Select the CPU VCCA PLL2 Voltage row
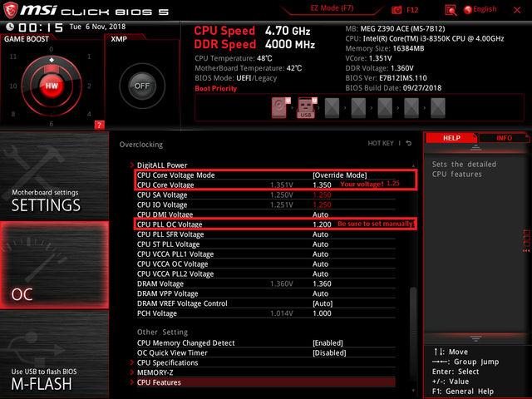This screenshot has height=399, width=532. pyautogui.click(x=266, y=273)
